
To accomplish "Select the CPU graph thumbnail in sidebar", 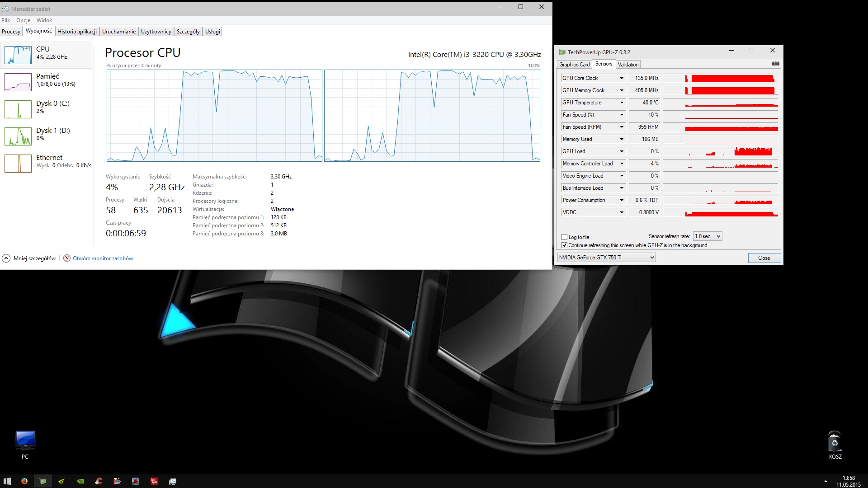I will pos(18,55).
